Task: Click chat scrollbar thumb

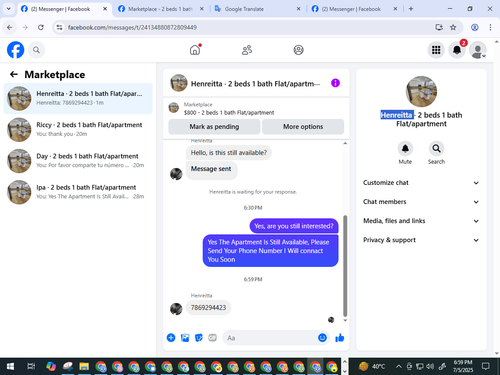Action: pyautogui.click(x=345, y=266)
